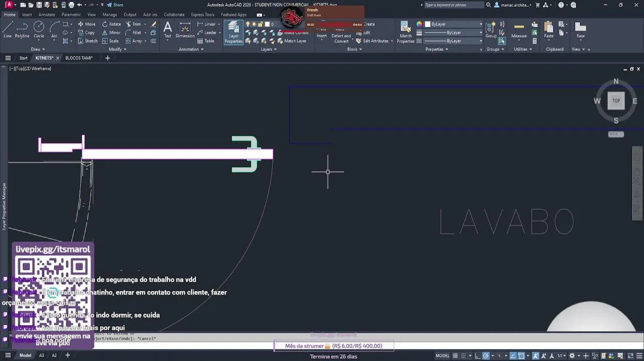The height and width of the screenshot is (361, 644).
Task: Expand the Layers panel
Action: 269,49
